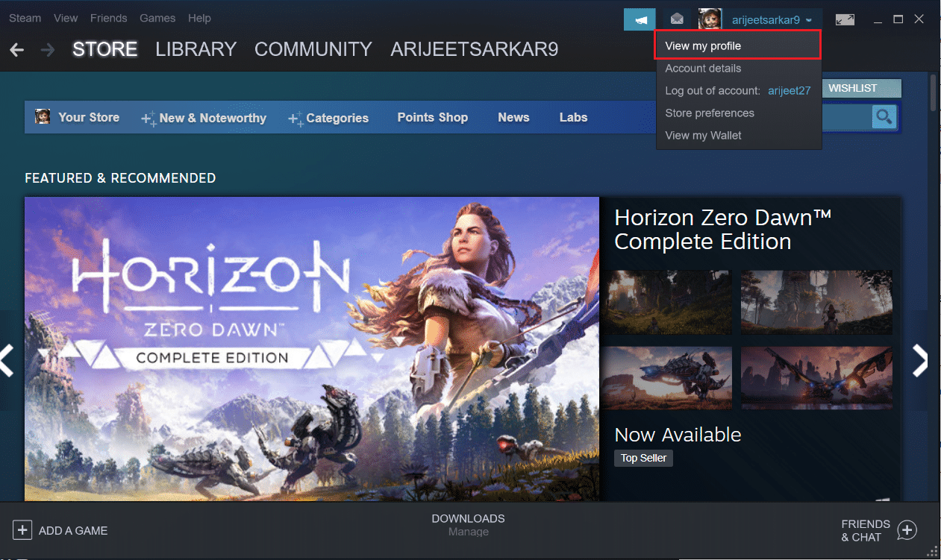Click the Friends & Chat plus icon
Screen dimensions: 941x560
click(907, 530)
